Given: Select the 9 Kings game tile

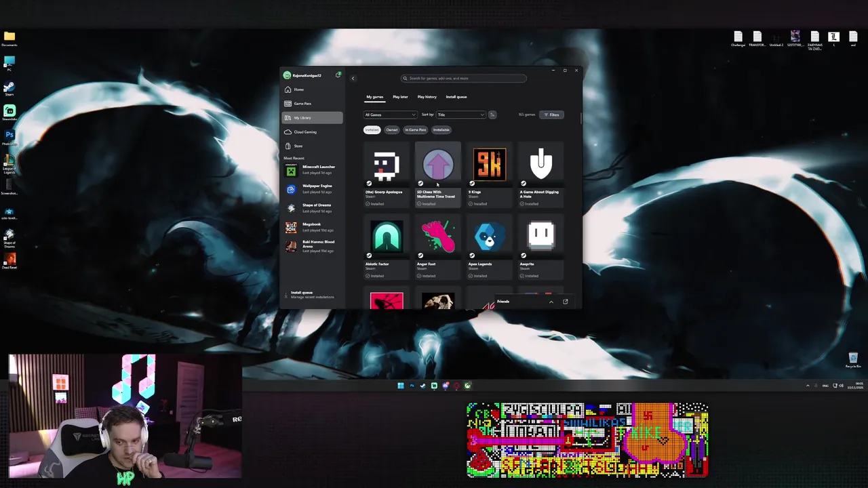Looking at the screenshot, I should [490, 176].
